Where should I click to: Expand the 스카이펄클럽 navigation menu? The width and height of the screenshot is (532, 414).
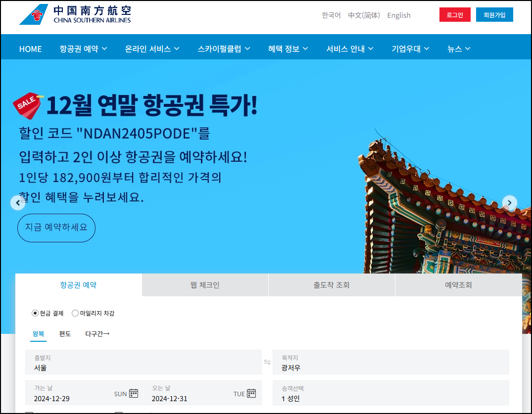coord(224,48)
